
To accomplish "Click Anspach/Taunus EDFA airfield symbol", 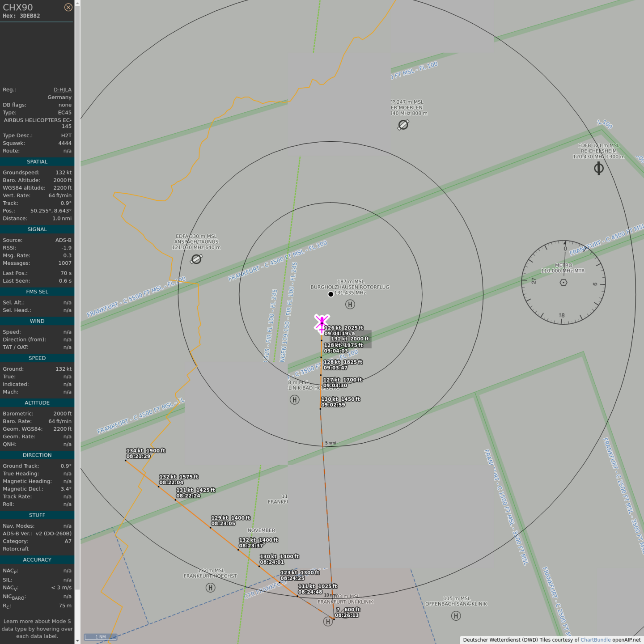I will click(x=196, y=259).
